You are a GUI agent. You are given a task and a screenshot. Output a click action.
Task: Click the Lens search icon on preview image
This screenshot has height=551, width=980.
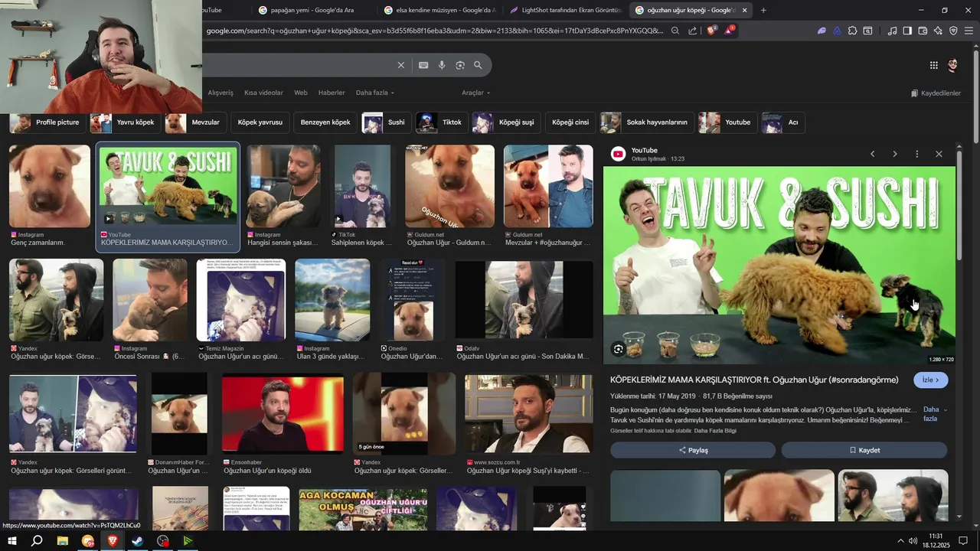(618, 350)
